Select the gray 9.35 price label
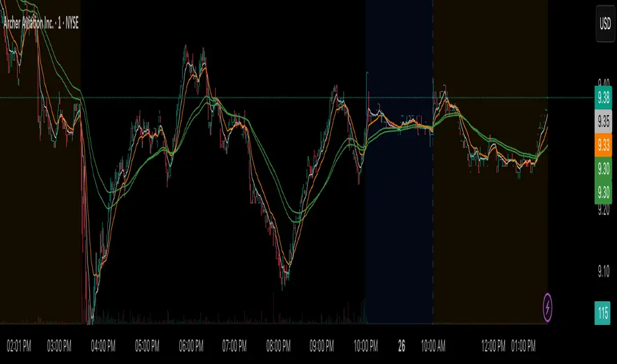Viewport: 617px width, 364px height. (603, 121)
